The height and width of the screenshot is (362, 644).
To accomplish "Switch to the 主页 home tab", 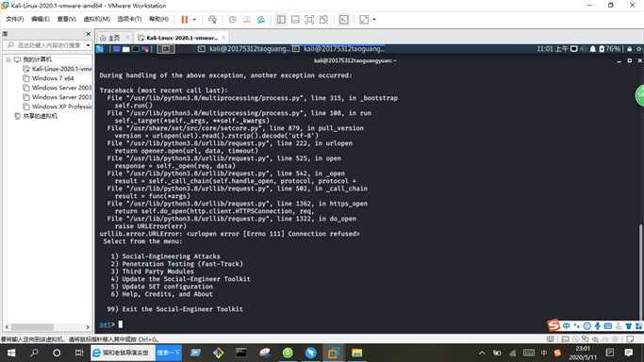I will tap(110, 38).
